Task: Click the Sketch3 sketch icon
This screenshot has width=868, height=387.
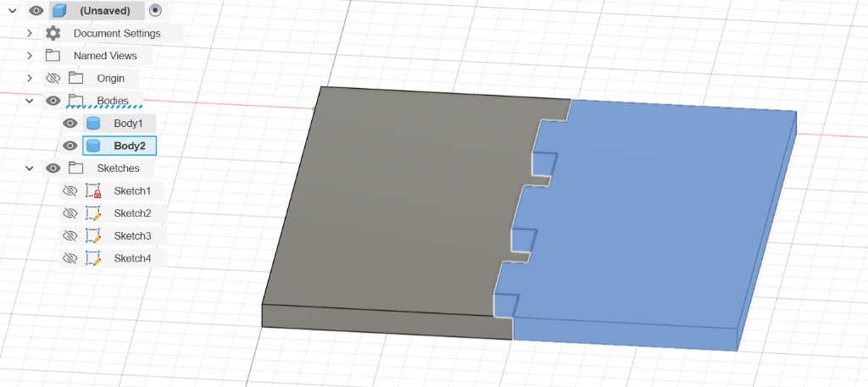Action: coord(93,235)
